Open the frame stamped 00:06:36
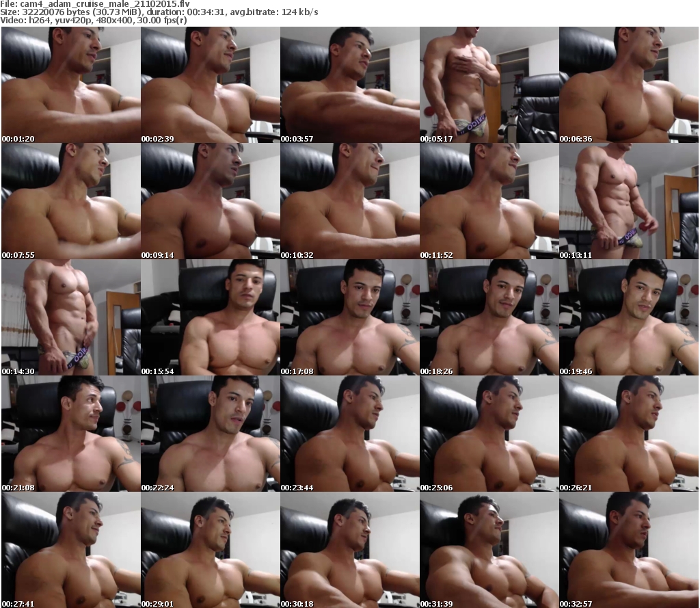Screen dimensions: 700x608 [629, 85]
